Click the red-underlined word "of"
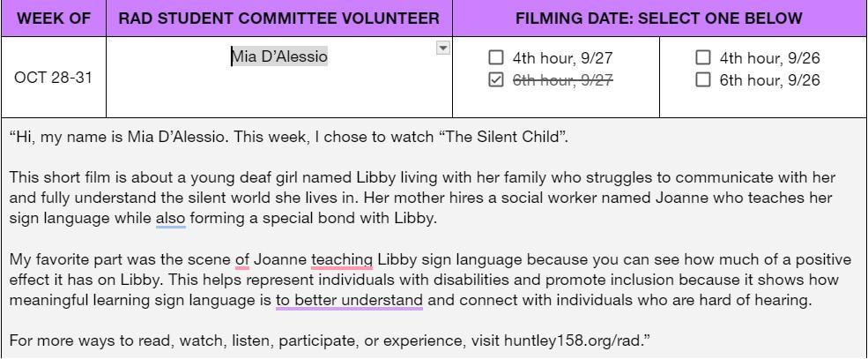 (x=241, y=260)
